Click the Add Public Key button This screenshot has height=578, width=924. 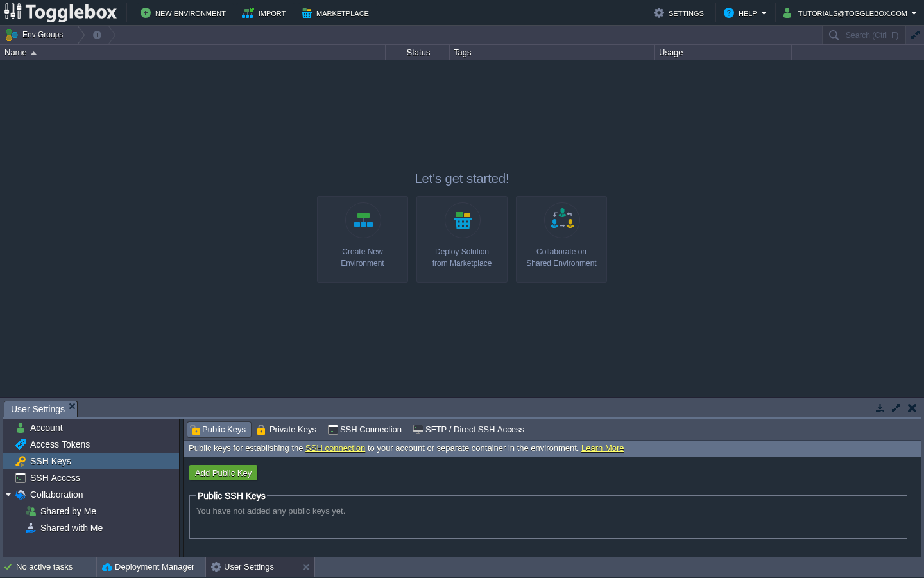pyautogui.click(x=223, y=473)
